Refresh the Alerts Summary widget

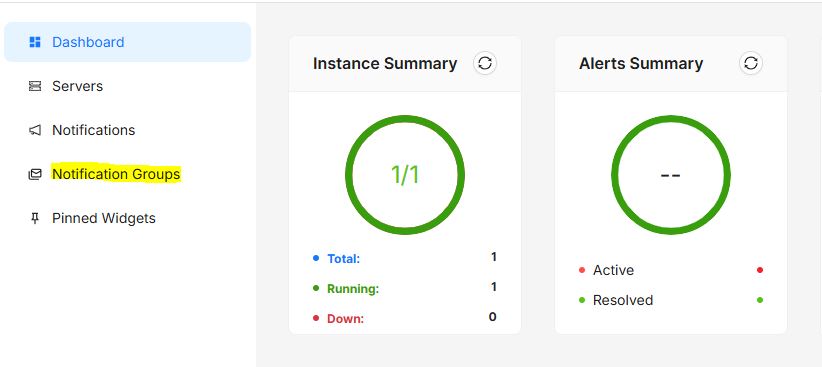point(751,63)
